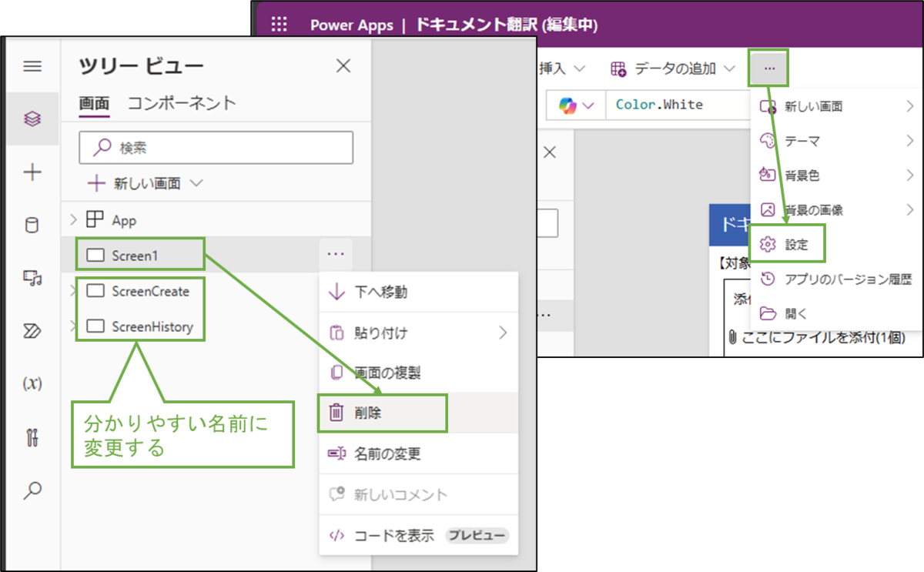Open the 新しい画面 dropdown chevron in tree view
Screen dimensions: 924x572
pyautogui.click(x=196, y=183)
